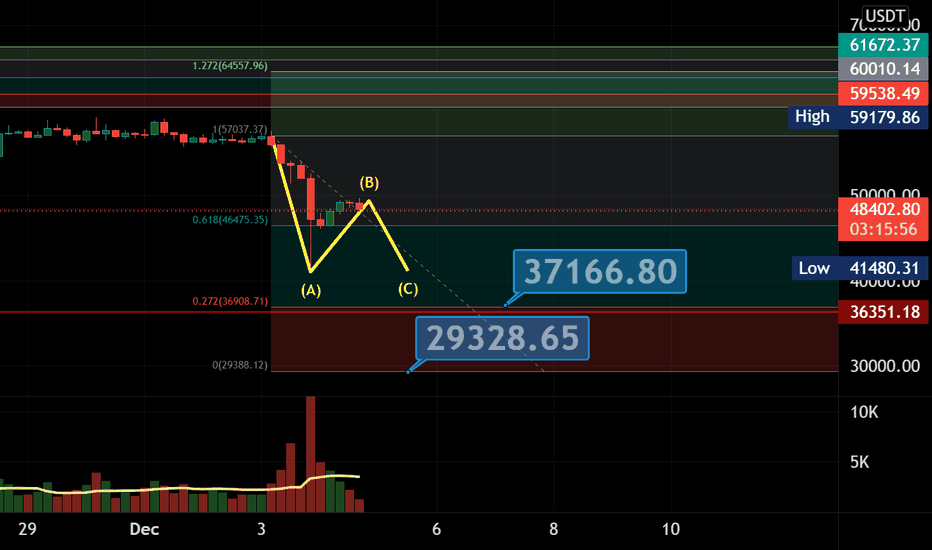
Task: Click the 10 date on time axis
Action: [670, 529]
